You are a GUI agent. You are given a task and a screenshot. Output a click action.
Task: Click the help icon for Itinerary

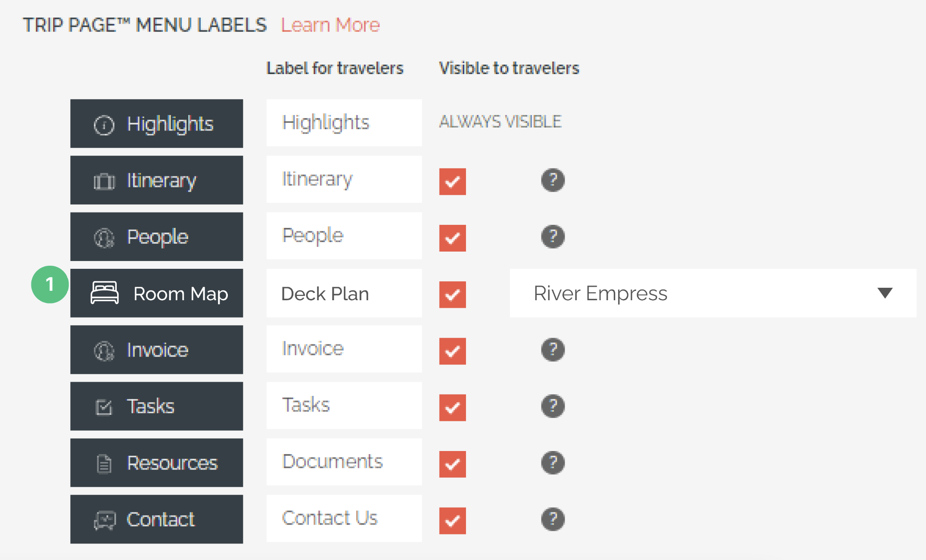(553, 180)
